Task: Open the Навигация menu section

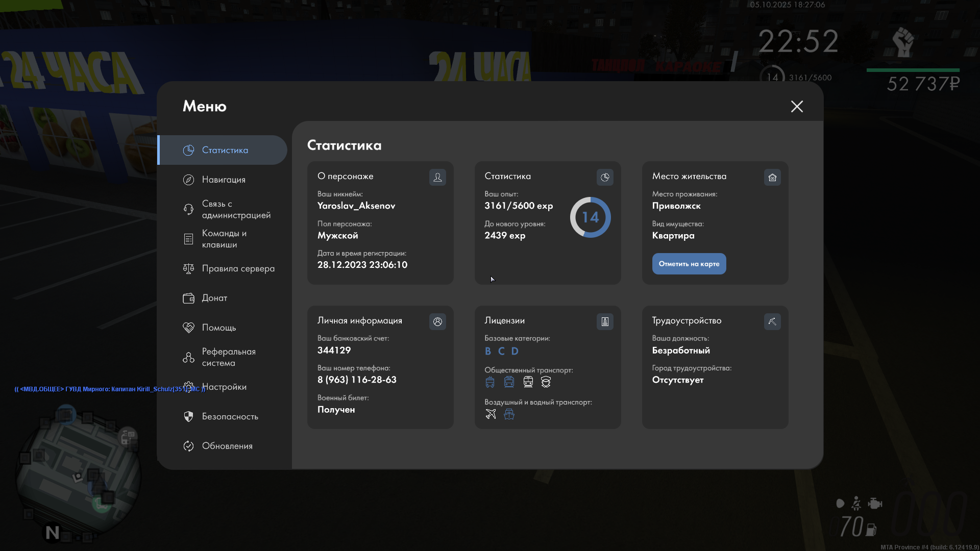Action: (223, 180)
